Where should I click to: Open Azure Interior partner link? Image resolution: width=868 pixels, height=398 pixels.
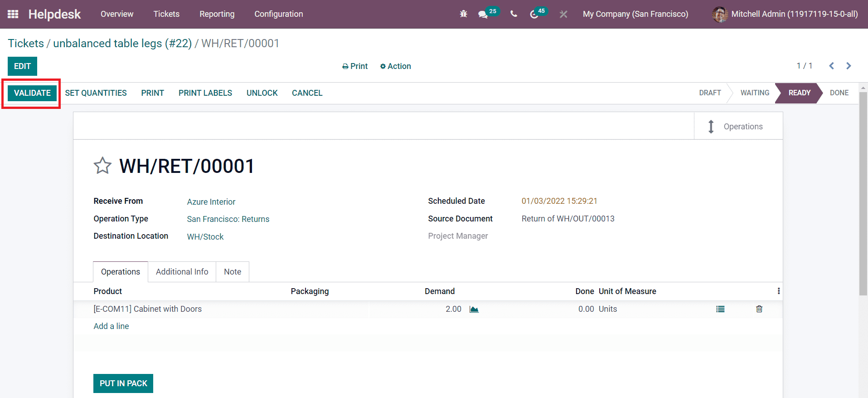click(211, 202)
